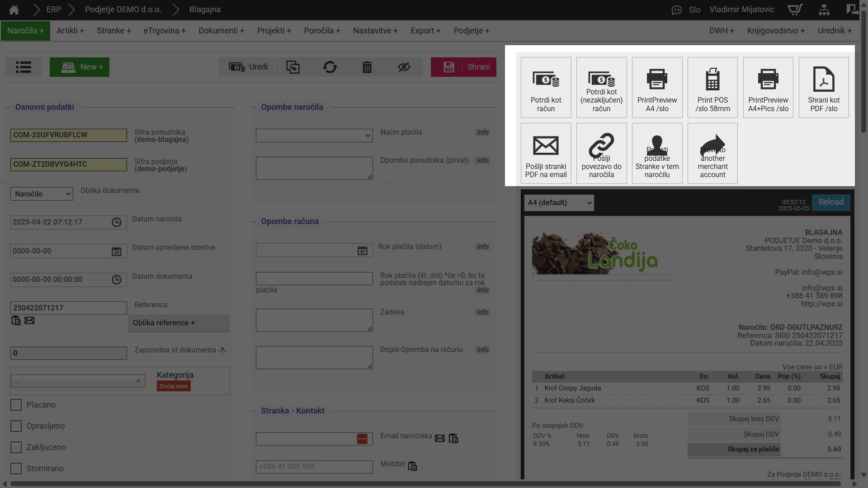Open the Način plačila dropdown
This screenshot has width=868, height=488.
click(x=314, y=136)
